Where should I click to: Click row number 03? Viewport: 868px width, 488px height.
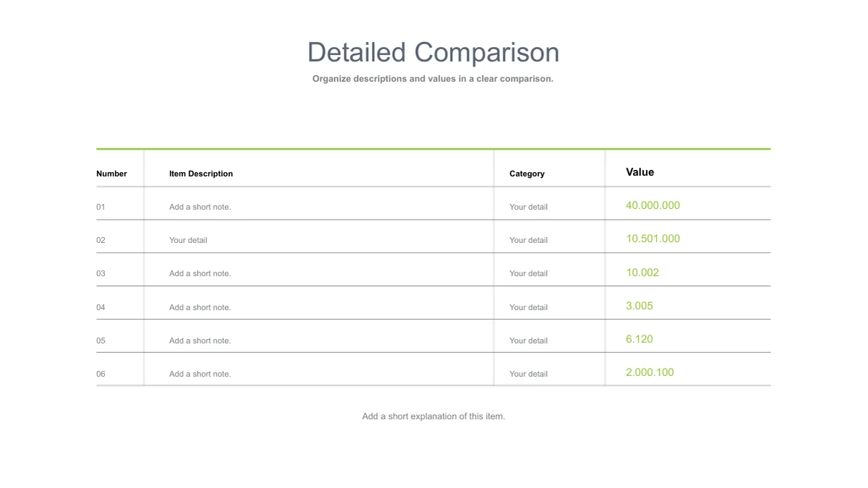click(101, 273)
